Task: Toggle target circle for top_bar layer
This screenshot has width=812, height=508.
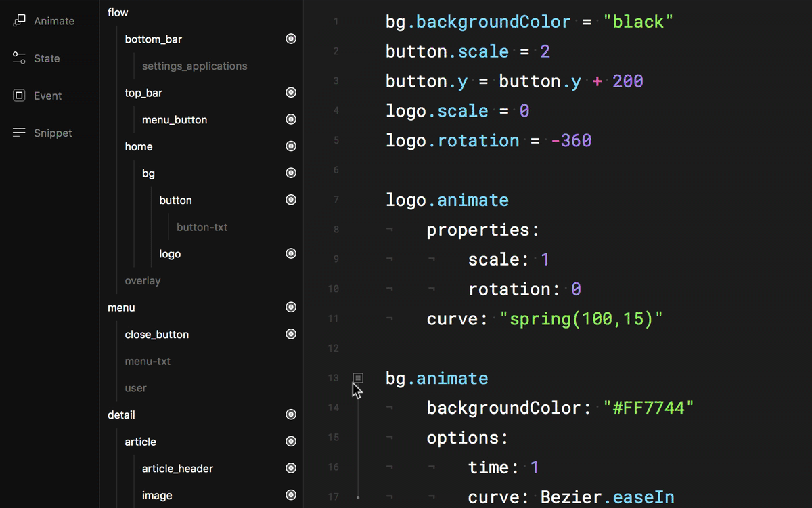Action: 291,93
